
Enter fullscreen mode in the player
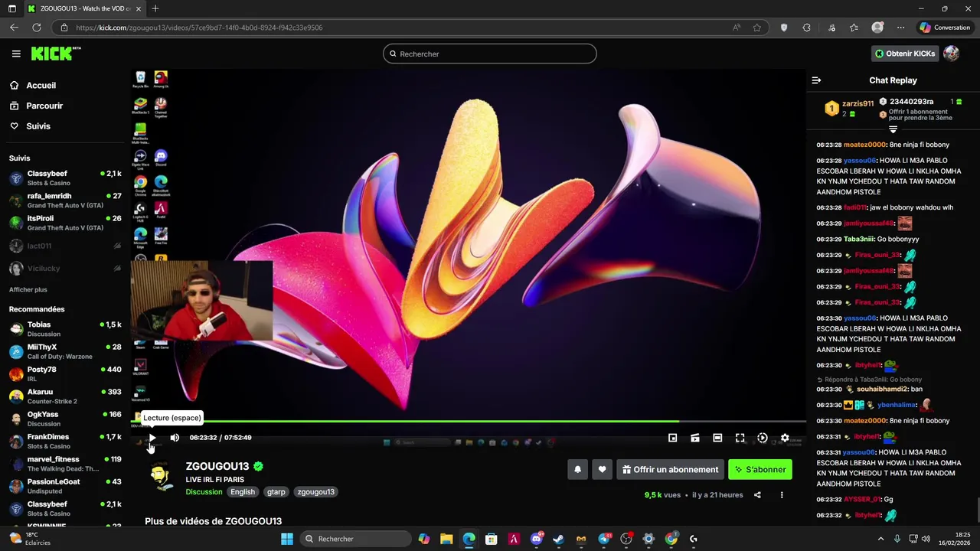tap(740, 438)
